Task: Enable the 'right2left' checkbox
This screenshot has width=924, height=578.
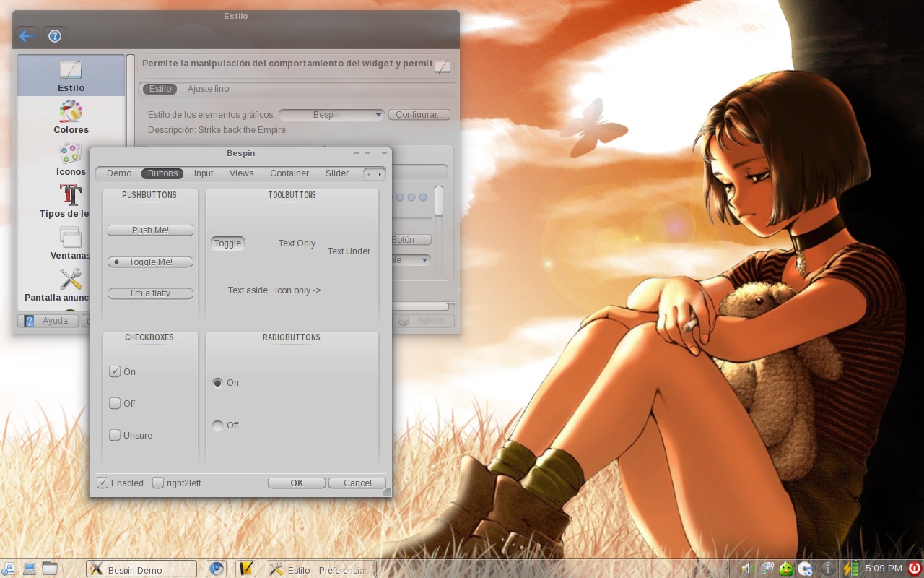Action: (x=158, y=483)
